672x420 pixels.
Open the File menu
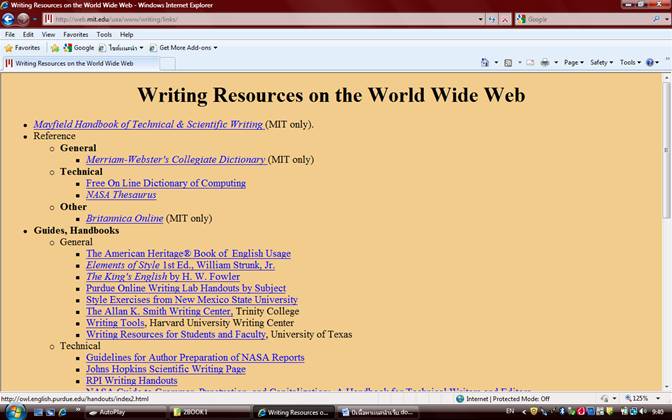[10, 34]
